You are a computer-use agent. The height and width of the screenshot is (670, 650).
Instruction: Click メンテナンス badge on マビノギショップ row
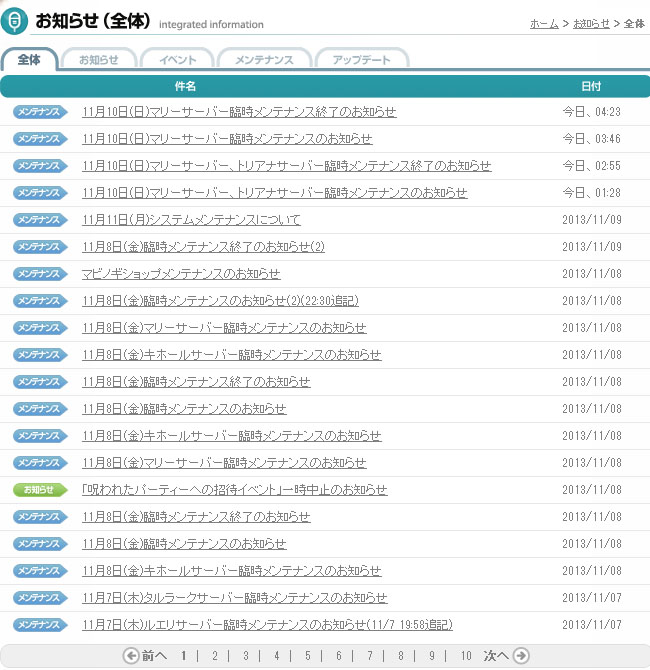click(40, 274)
